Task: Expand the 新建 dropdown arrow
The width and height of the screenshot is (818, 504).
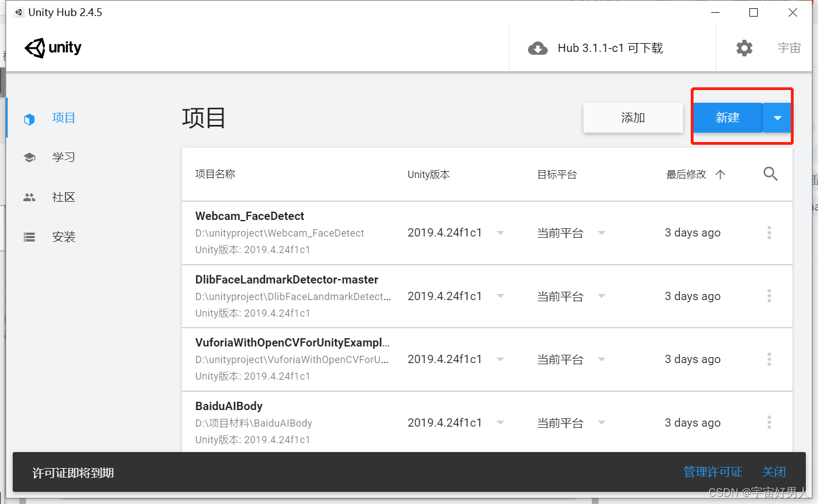Action: [x=777, y=118]
